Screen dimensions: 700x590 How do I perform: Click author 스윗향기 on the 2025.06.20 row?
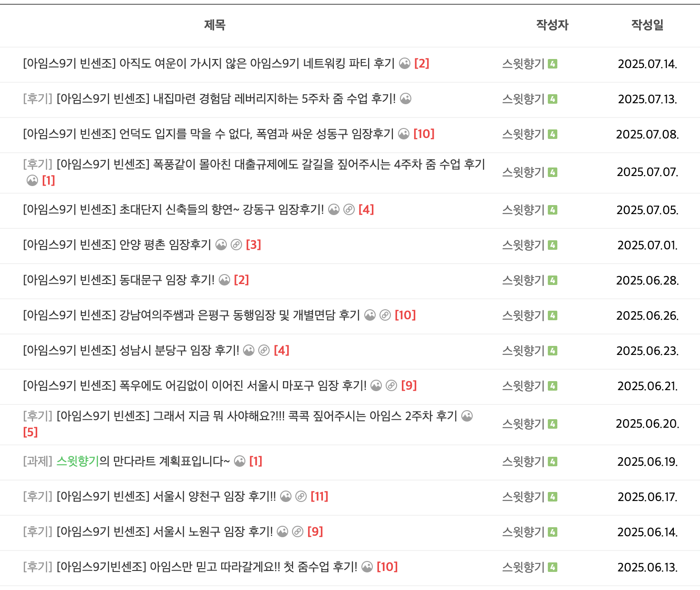(x=523, y=423)
